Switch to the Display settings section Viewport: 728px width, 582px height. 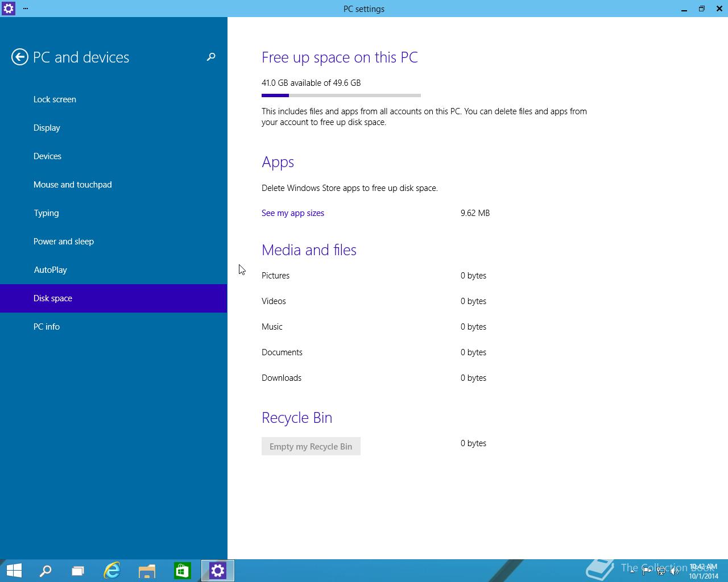(47, 127)
